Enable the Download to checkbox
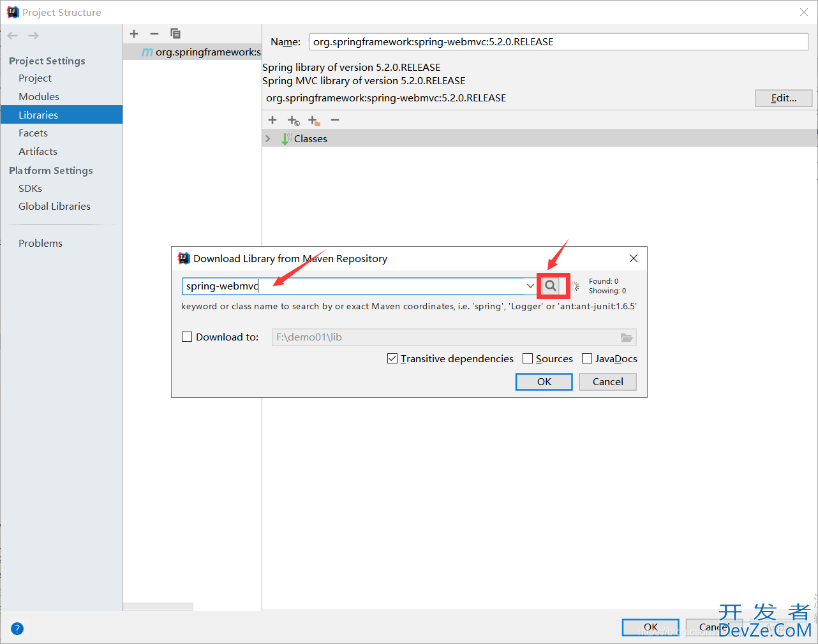This screenshot has width=818, height=644. click(x=187, y=337)
